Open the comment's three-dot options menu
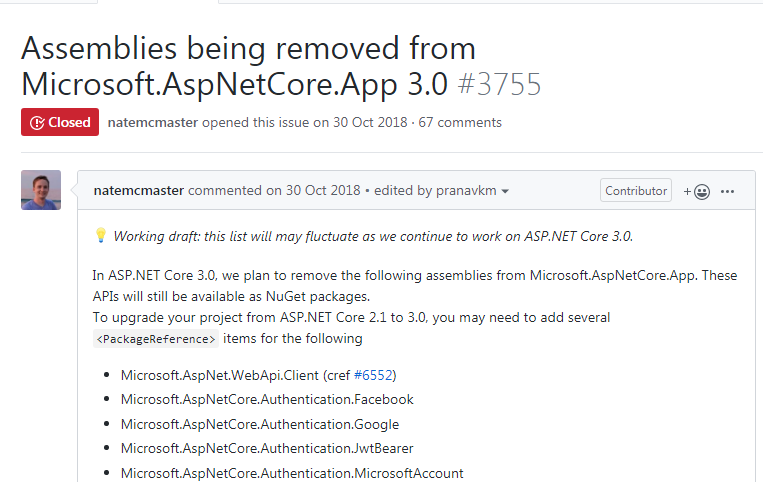 728,191
